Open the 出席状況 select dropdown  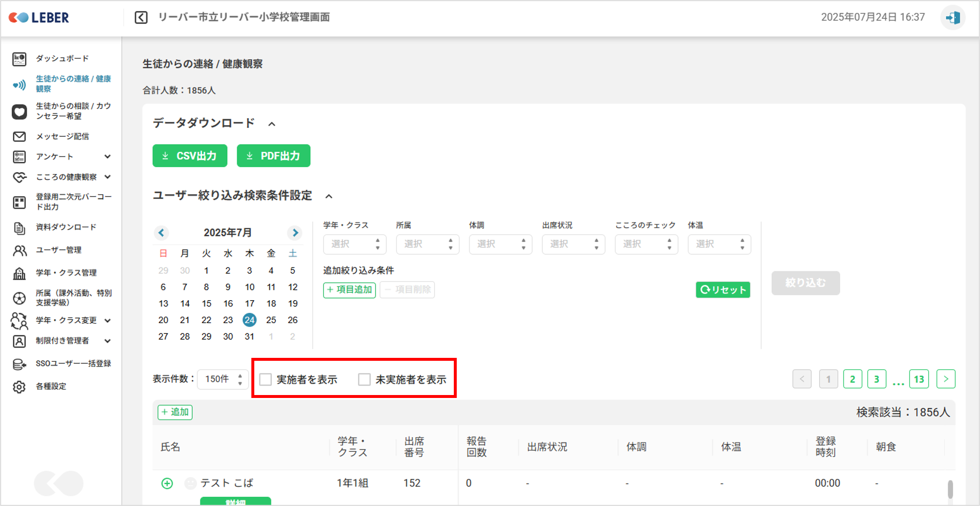click(573, 244)
